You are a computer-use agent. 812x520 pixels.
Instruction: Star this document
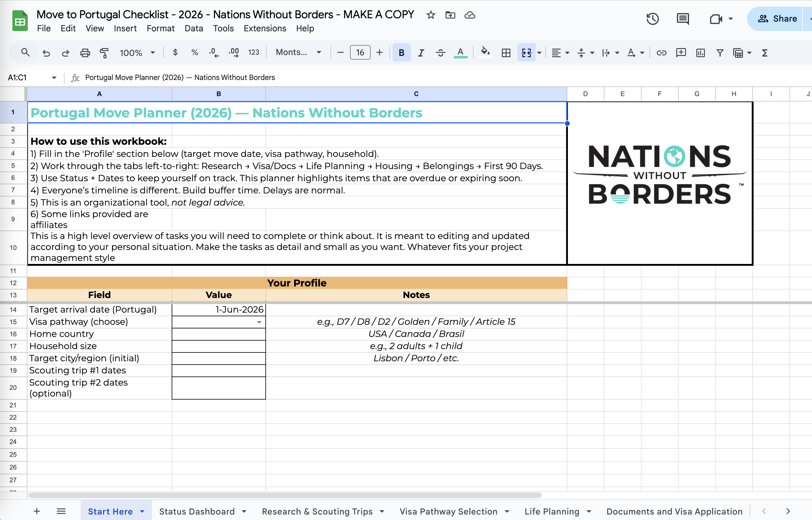(x=430, y=15)
